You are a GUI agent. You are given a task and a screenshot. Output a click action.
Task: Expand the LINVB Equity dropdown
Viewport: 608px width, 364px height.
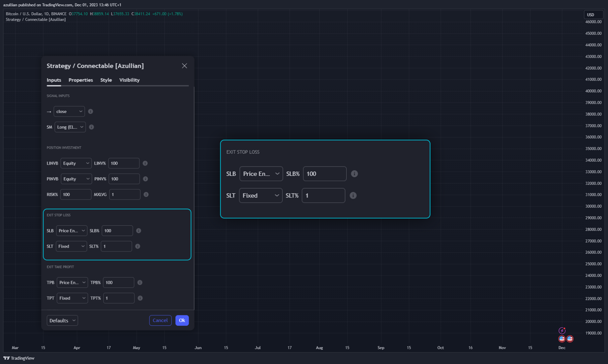tap(76, 163)
